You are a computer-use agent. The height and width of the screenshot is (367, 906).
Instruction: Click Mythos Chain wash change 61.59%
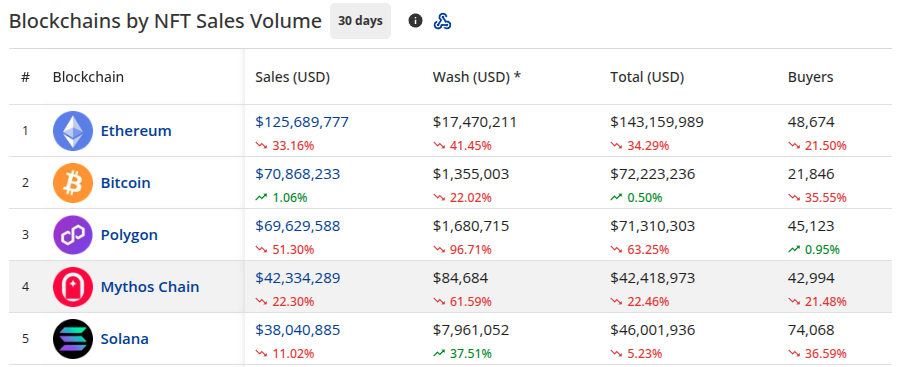(462, 302)
